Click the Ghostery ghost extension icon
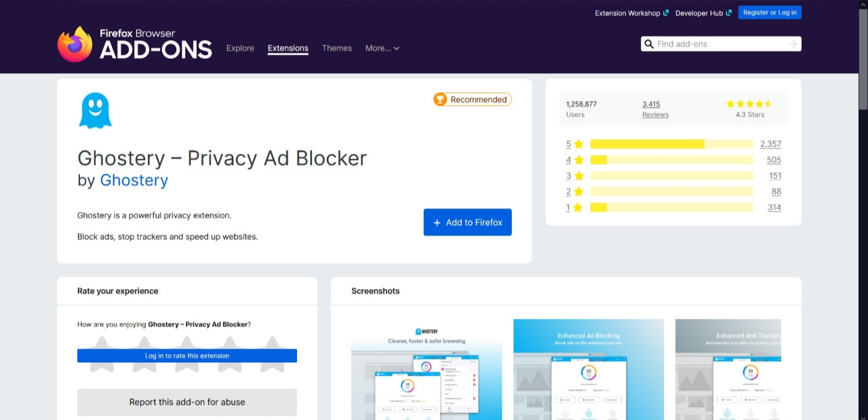Screen dimensions: 868x420 (95, 111)
